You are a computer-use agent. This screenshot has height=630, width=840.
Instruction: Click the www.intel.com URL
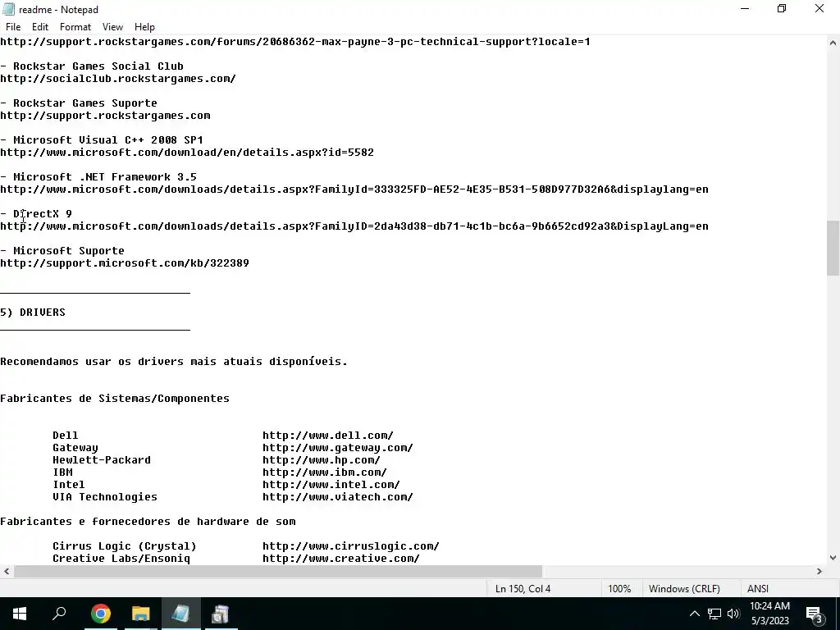click(x=331, y=485)
